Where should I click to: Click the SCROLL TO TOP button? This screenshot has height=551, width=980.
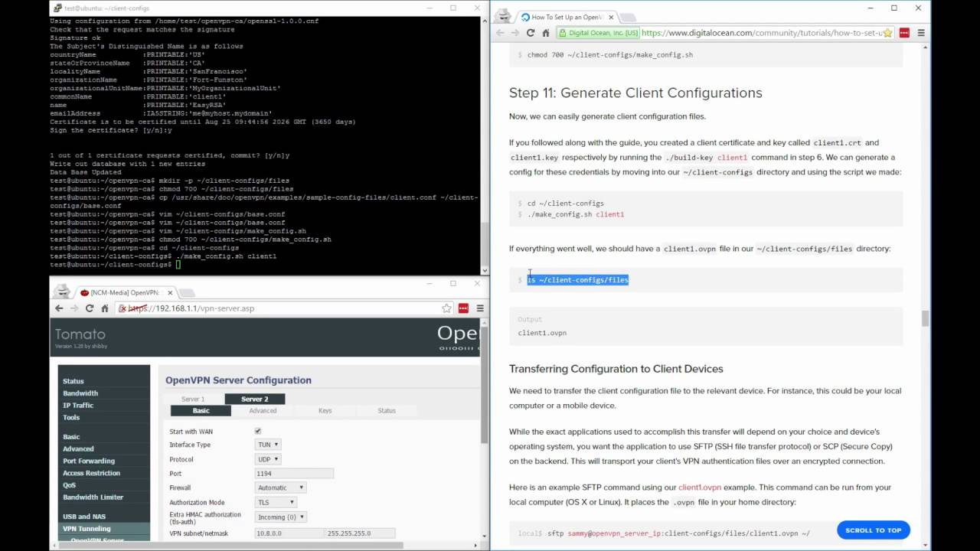(874, 530)
